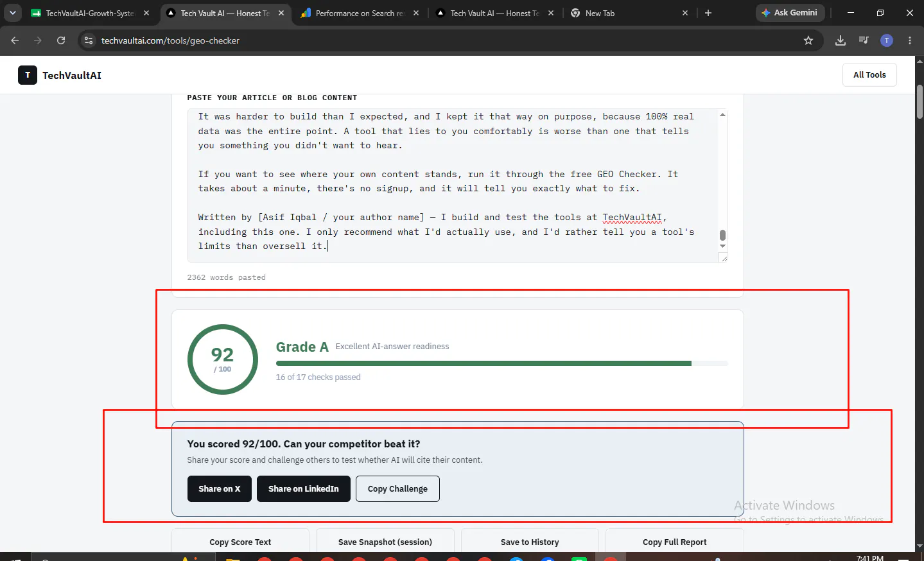Click the textarea resize handle corner

click(x=724, y=258)
